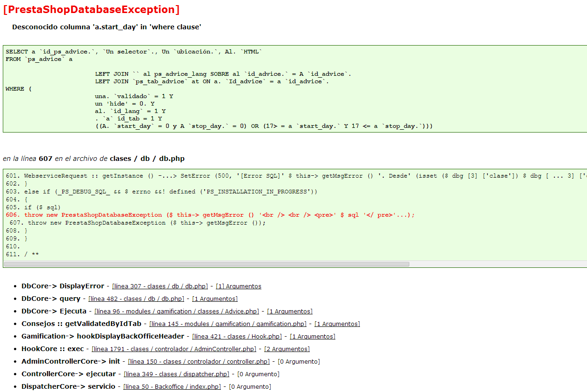The width and height of the screenshot is (587, 392).
Task: Click the FROM `ps_advice` a line
Action: 39,59
